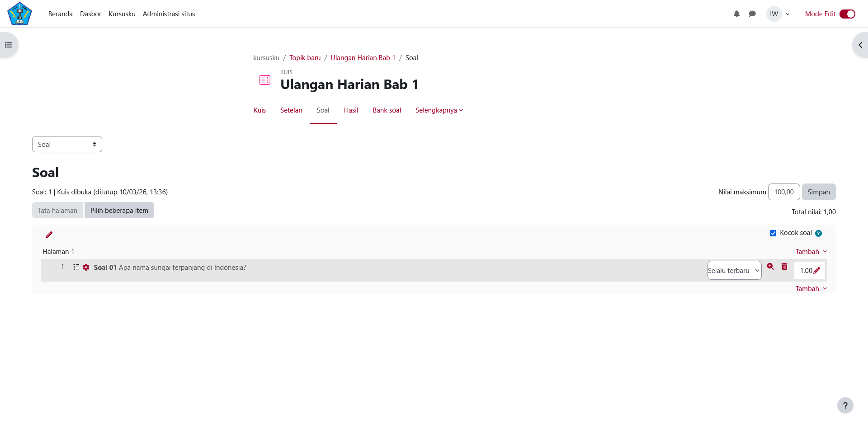Expand the Tambah menu beside Halaman 1

811,252
